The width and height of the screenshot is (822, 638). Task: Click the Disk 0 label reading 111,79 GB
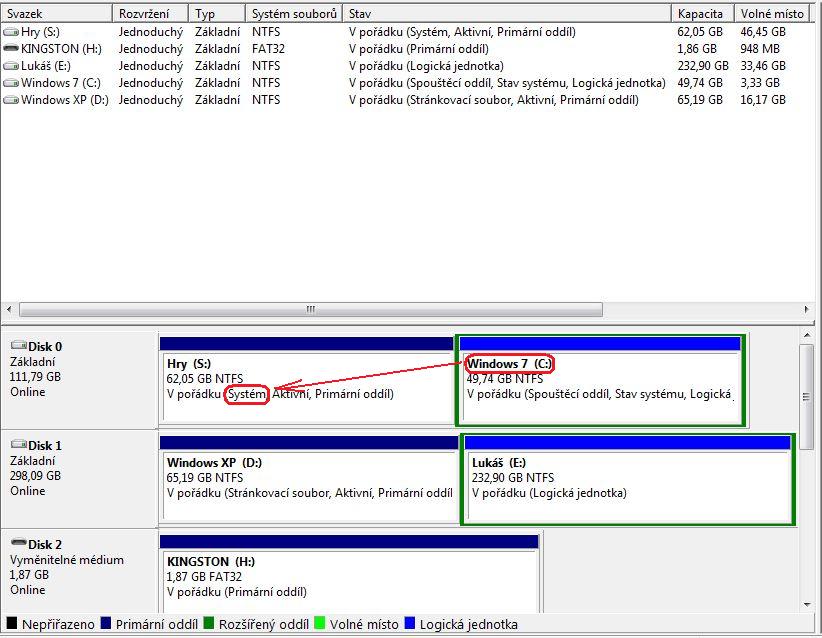pos(35,377)
